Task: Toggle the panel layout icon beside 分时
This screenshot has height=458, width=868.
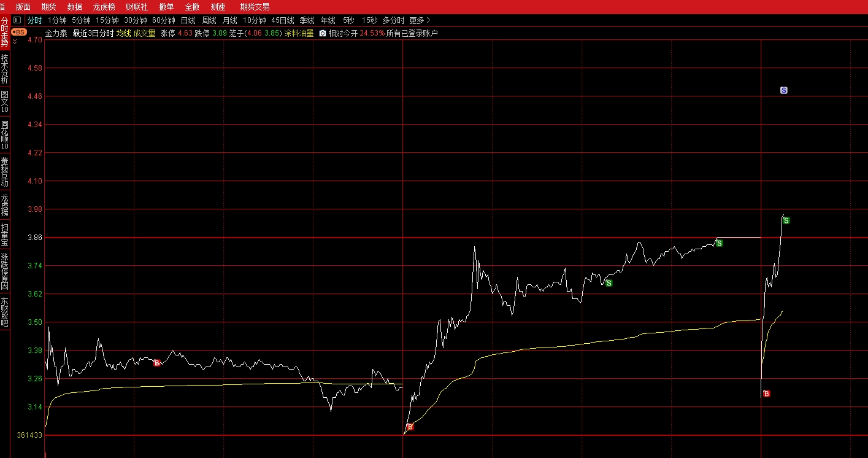Action: [17, 20]
